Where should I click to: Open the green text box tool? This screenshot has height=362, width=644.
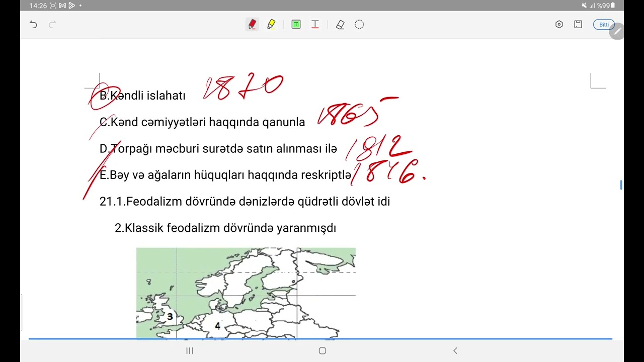click(x=296, y=24)
